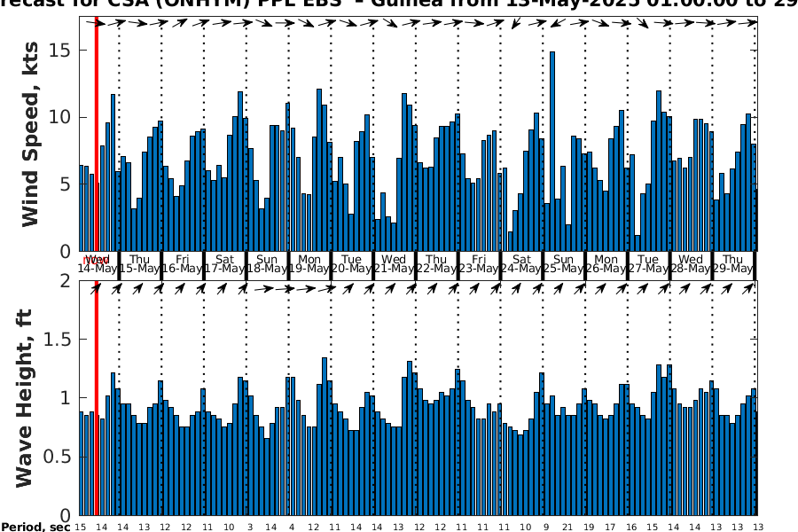The image size is (798, 532).
Task: Click the "Wave Height, ft" axis label
Action: click(24, 398)
